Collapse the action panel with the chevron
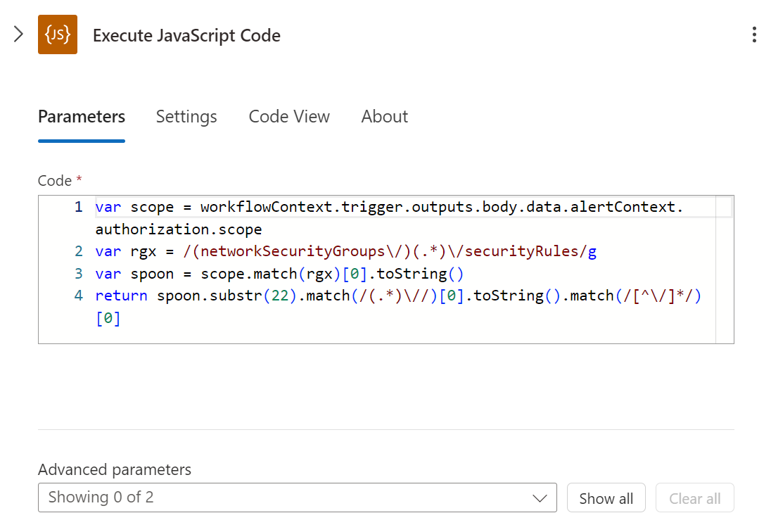The height and width of the screenshot is (532, 771). click(x=19, y=34)
